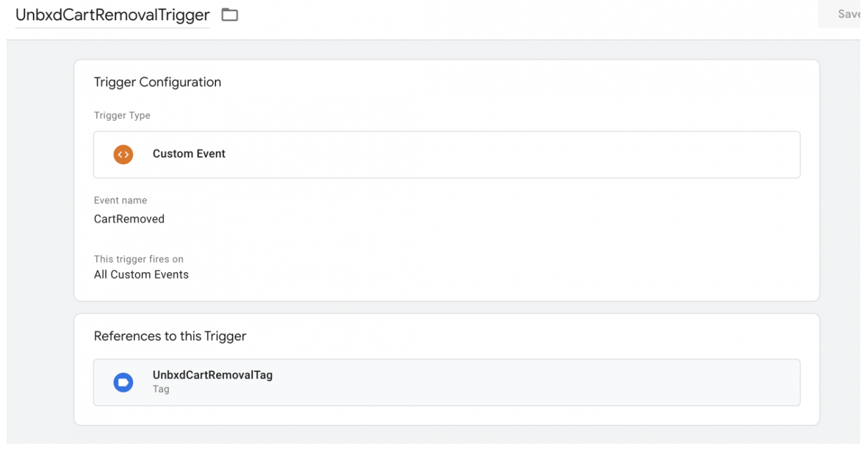Open the UnbxdCartRemovalTag reference link
The width and height of the screenshot is (868, 455).
pyautogui.click(x=213, y=375)
